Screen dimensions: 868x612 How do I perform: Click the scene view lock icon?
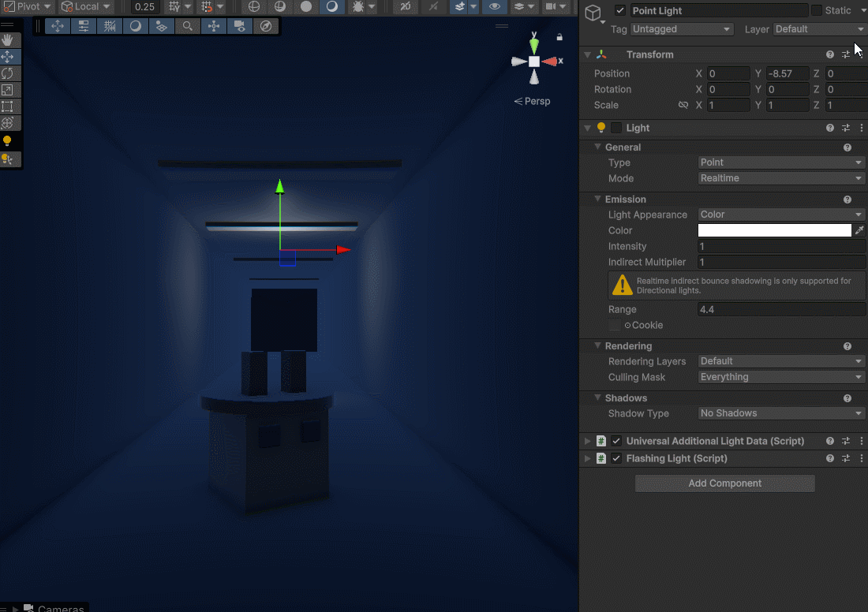pos(559,37)
